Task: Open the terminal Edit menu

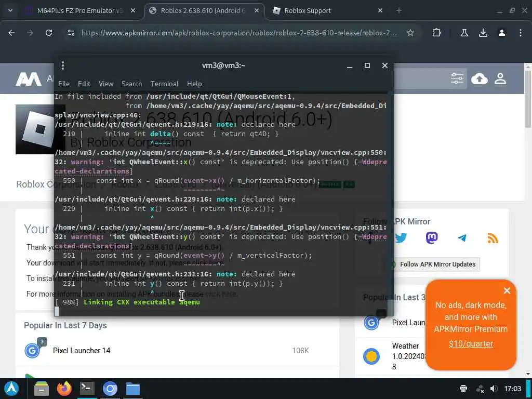Action: click(84, 84)
